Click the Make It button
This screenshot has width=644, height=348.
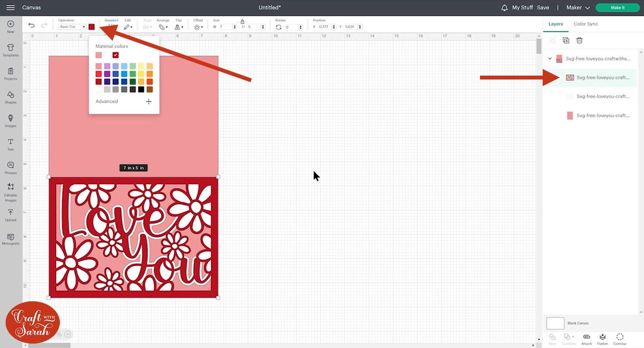tap(617, 8)
